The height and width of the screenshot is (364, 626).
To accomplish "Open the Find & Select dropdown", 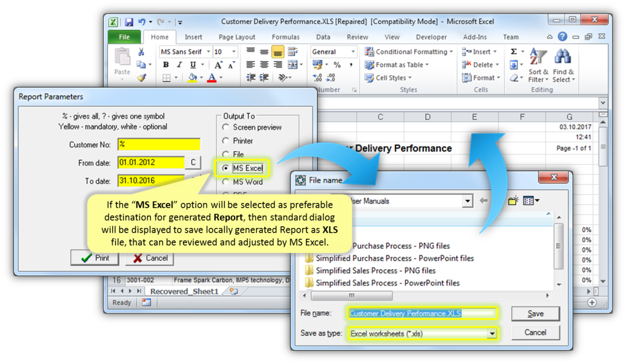I will (x=563, y=75).
